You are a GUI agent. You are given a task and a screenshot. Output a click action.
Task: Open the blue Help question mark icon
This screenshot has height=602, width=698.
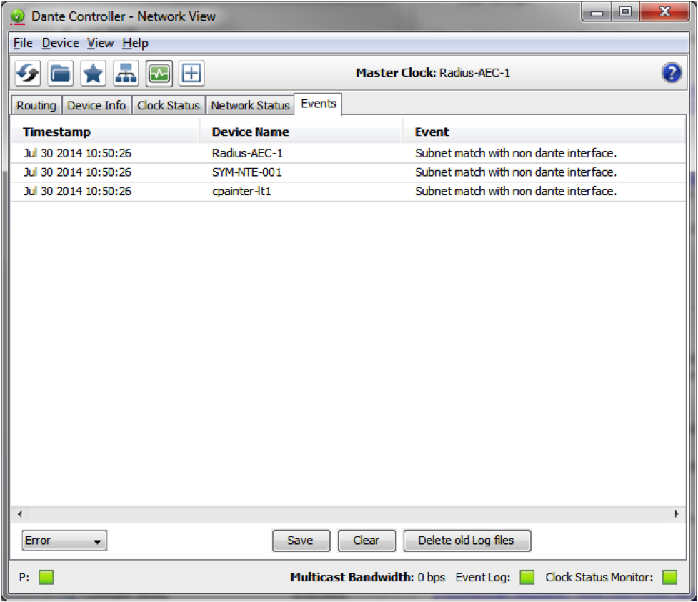point(672,72)
